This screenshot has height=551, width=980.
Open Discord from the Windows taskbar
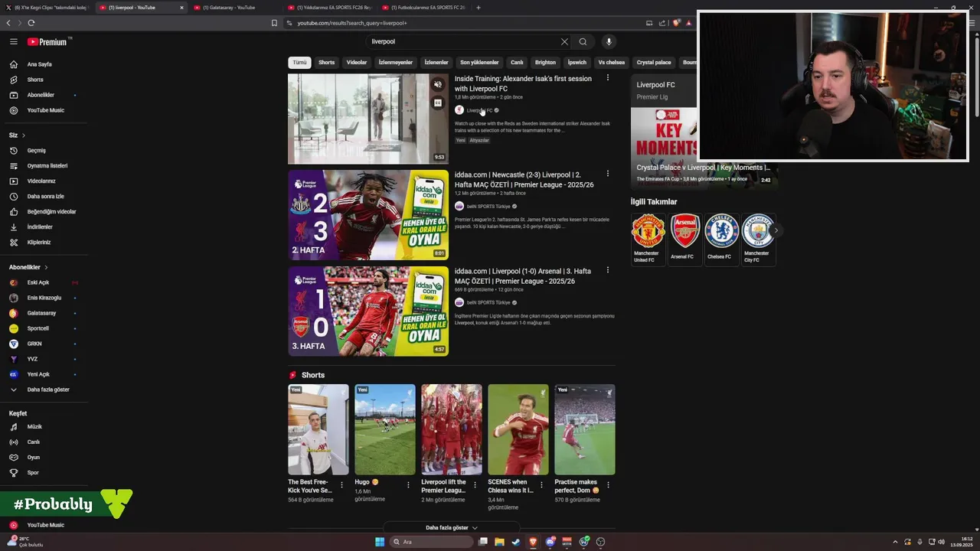click(550, 542)
